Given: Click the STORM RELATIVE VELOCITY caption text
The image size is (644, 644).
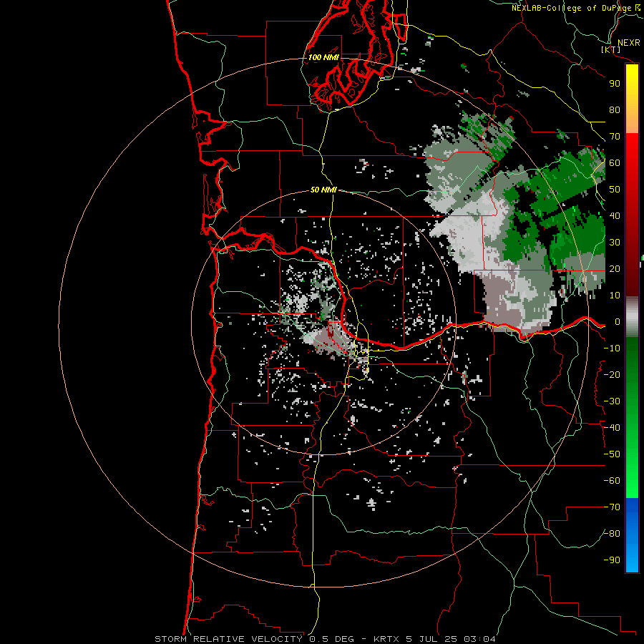Looking at the screenshot, I should (x=228, y=639).
